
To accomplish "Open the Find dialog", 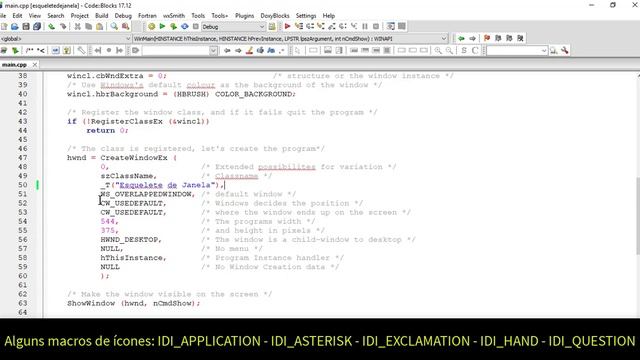I will pyautogui.click(x=114, y=27).
